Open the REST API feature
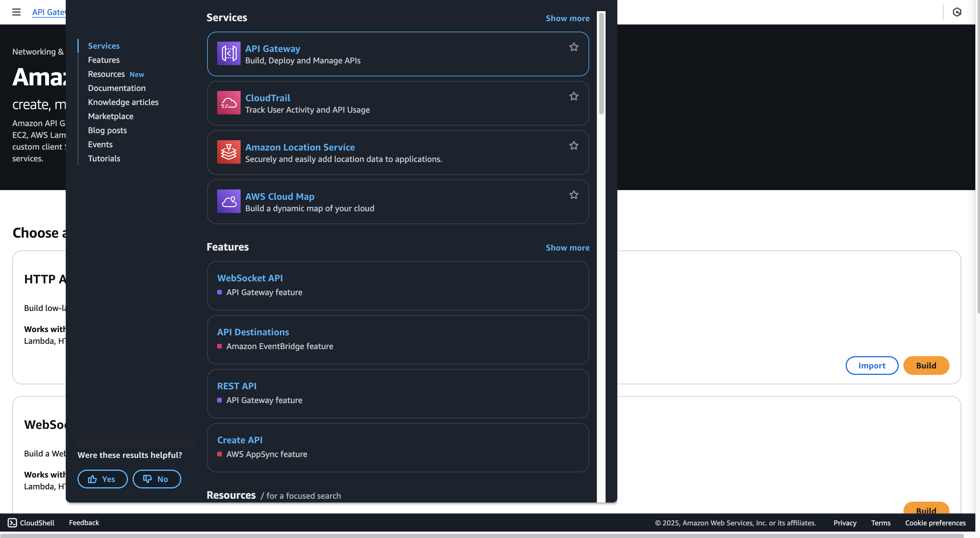Image resolution: width=980 pixels, height=538 pixels. 236,386
